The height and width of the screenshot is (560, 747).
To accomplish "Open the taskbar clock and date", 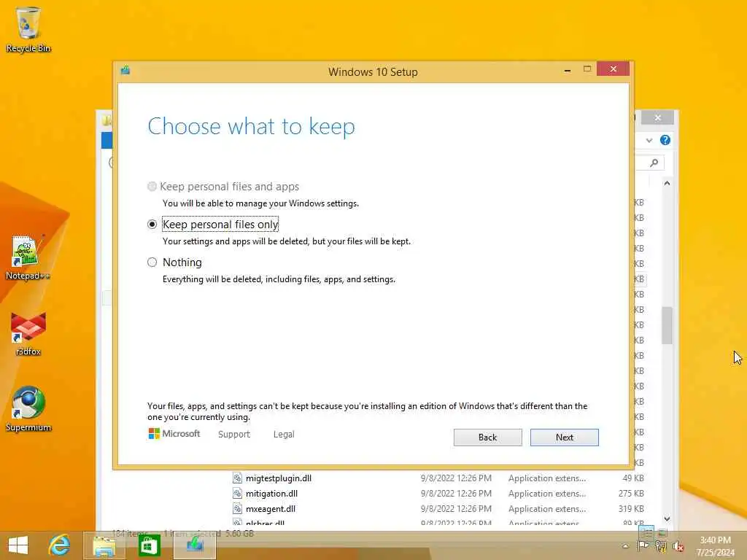I will (x=715, y=546).
